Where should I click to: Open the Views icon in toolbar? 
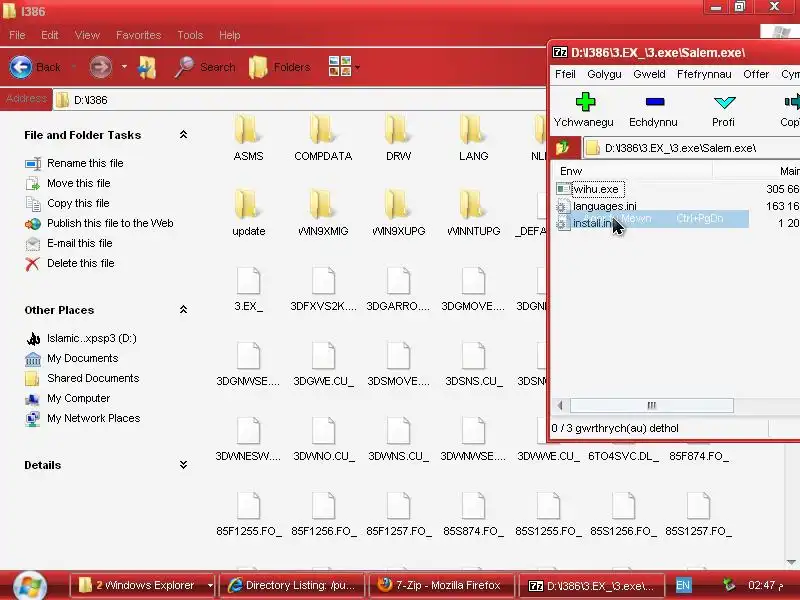(x=340, y=67)
